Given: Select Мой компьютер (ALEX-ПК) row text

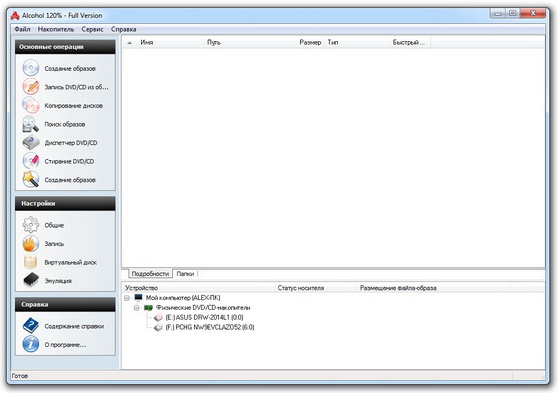Looking at the screenshot, I should click(183, 298).
